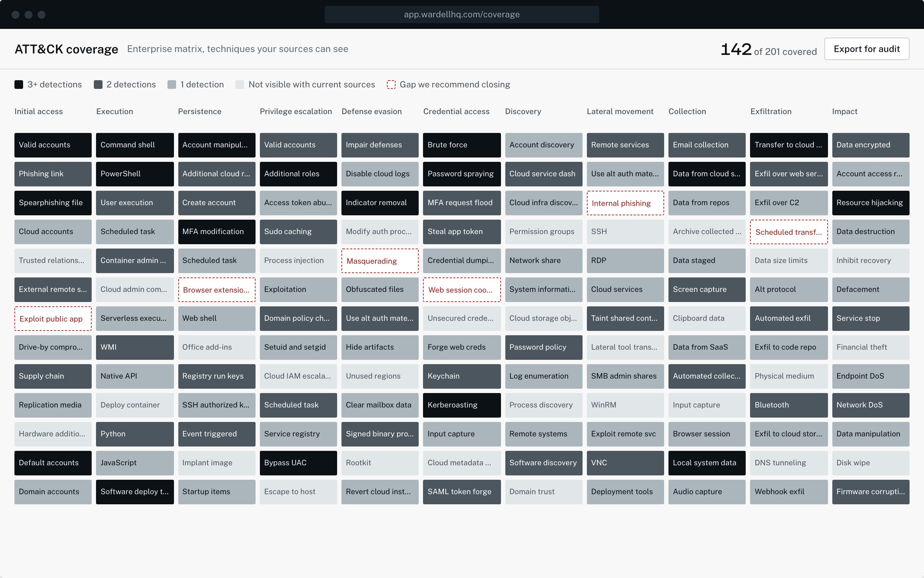This screenshot has width=924, height=578.
Task: Open the SAML token forge cell
Action: tap(462, 492)
